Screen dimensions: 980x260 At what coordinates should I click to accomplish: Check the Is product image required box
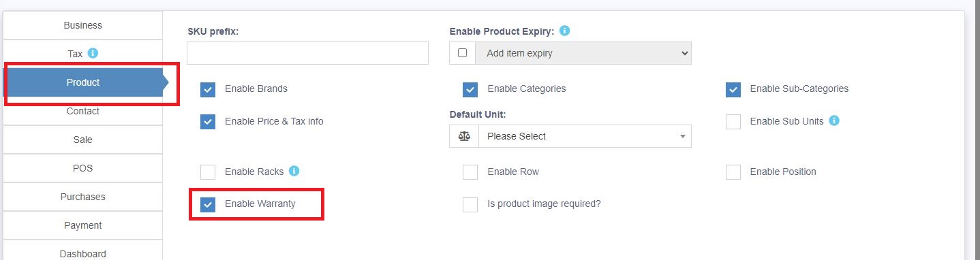tap(470, 204)
